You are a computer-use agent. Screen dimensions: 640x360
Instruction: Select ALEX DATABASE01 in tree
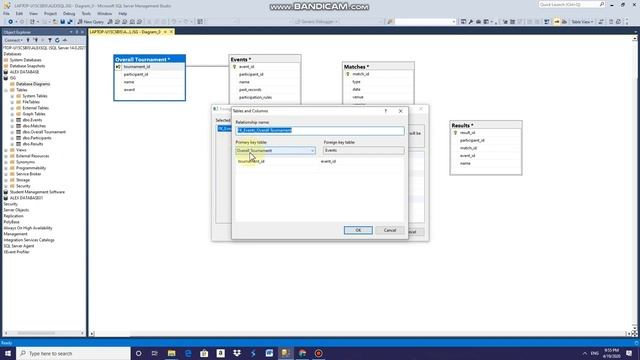(26, 198)
